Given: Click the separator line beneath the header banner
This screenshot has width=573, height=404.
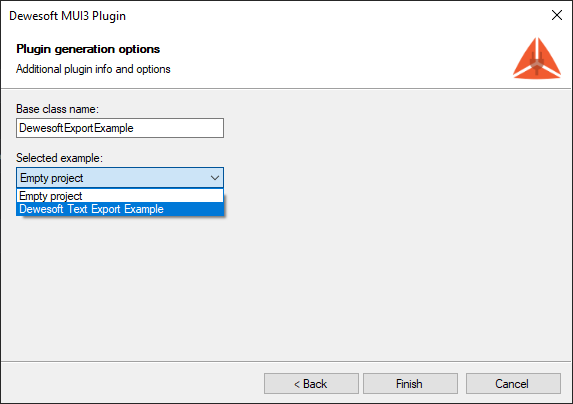Looking at the screenshot, I should click(286, 88).
